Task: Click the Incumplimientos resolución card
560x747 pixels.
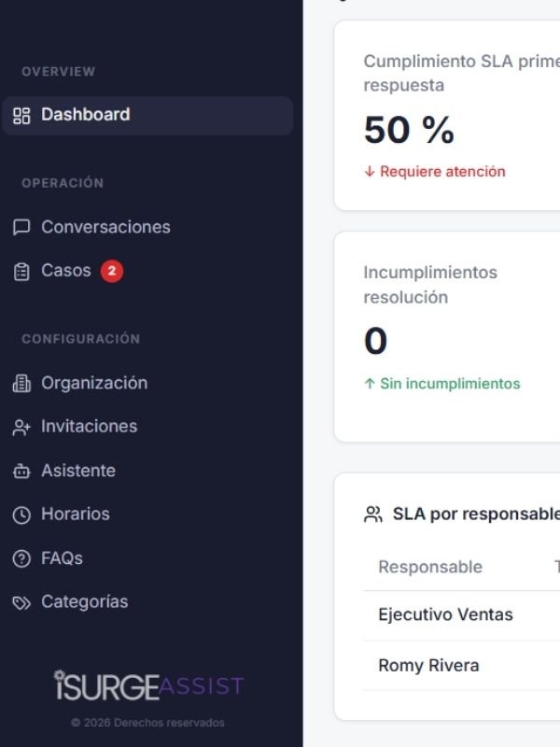Action: pyautogui.click(x=446, y=336)
